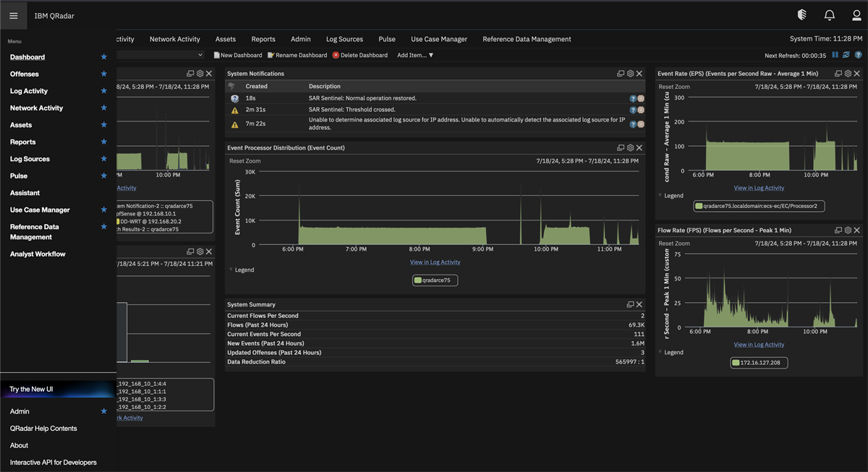Toggle favorite star for Reports

(103, 142)
